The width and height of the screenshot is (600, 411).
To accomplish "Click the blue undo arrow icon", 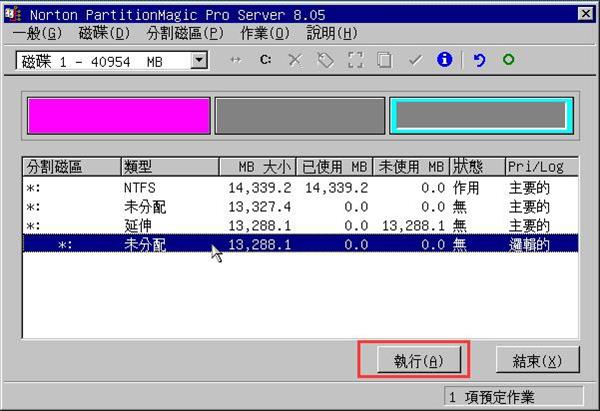I will tap(479, 60).
